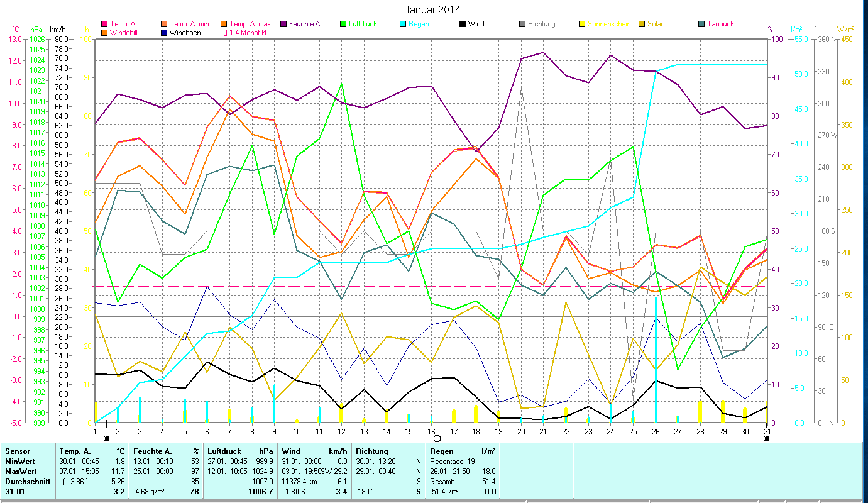
Task: Click the swatch beside Temp. A. min
Action: [164, 24]
